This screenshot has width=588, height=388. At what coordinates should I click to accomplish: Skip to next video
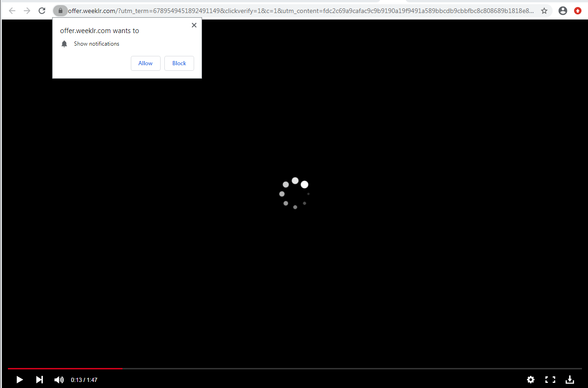tap(40, 380)
